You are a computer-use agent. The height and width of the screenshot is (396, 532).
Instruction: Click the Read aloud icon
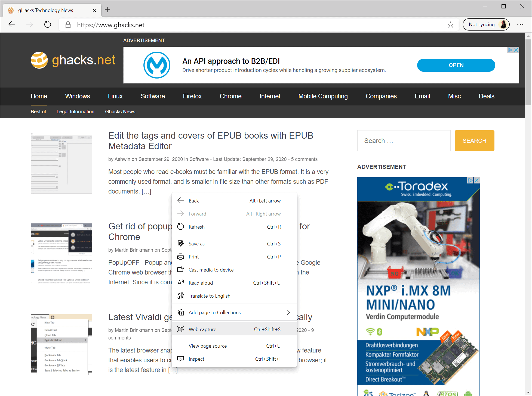[181, 283]
